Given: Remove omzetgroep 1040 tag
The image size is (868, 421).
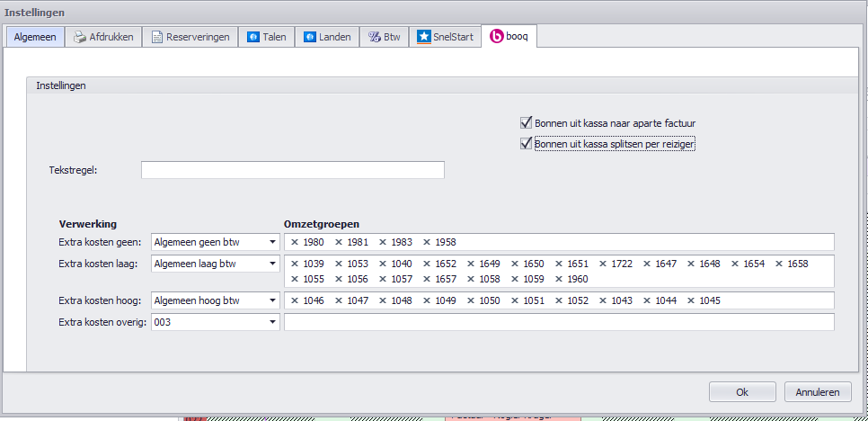Looking at the screenshot, I should click(x=383, y=264).
